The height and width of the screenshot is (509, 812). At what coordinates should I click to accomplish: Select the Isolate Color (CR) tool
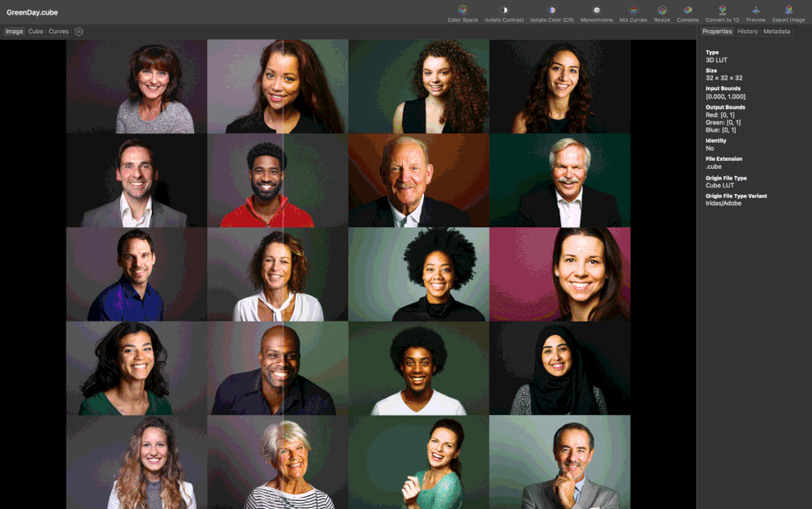coord(551,14)
